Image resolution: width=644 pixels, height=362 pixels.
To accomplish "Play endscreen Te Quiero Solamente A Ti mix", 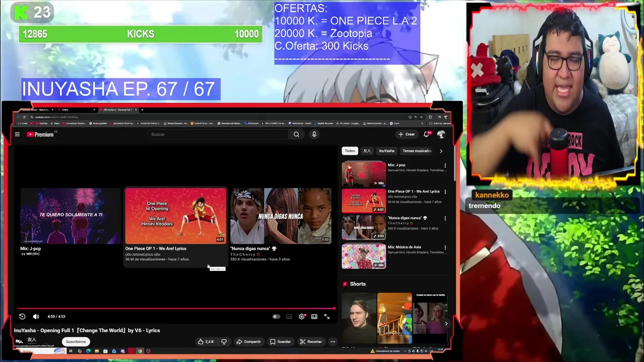I will 70,216.
